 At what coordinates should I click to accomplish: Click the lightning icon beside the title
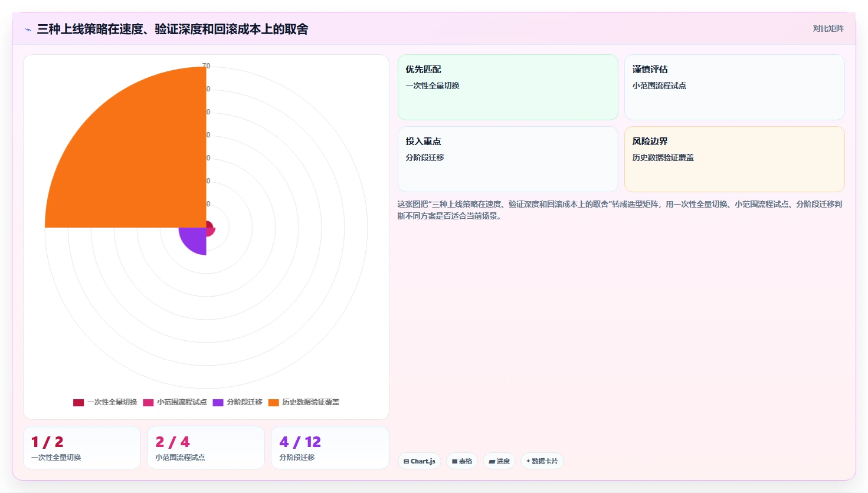pyautogui.click(x=28, y=29)
